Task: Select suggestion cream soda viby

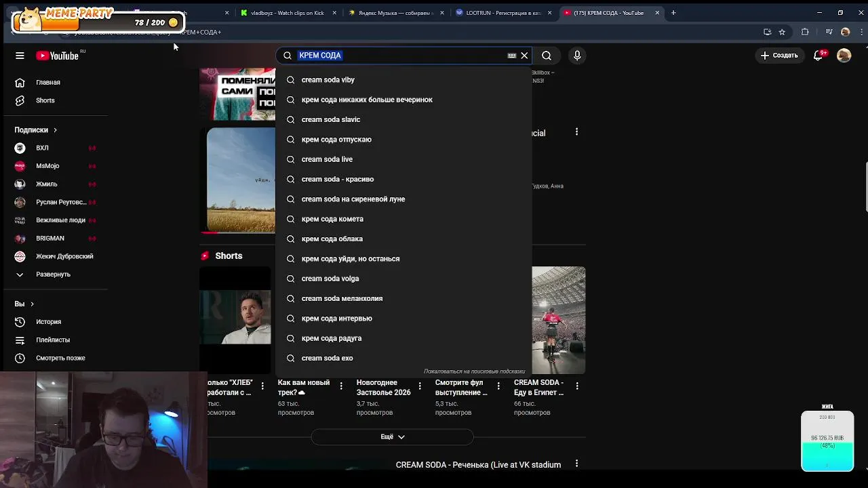Action: (403, 80)
